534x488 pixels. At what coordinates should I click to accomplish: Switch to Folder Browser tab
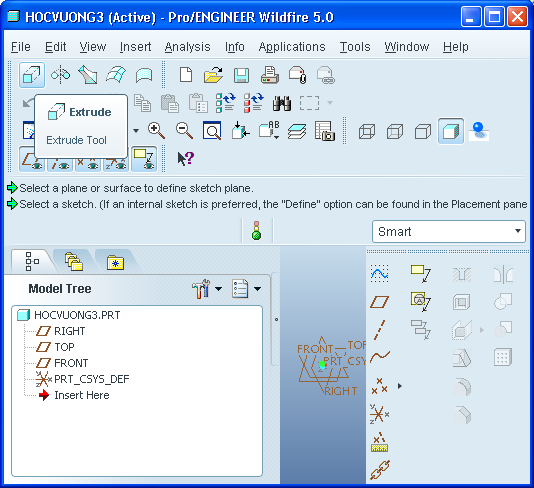pyautogui.click(x=74, y=262)
